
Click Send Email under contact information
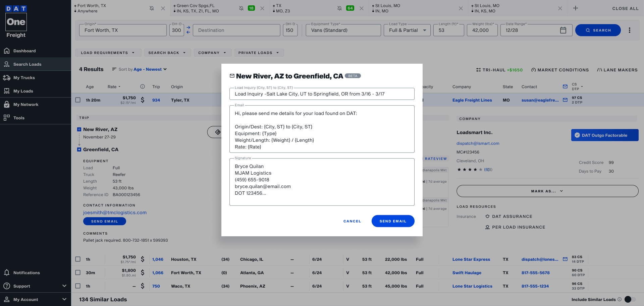(105, 221)
